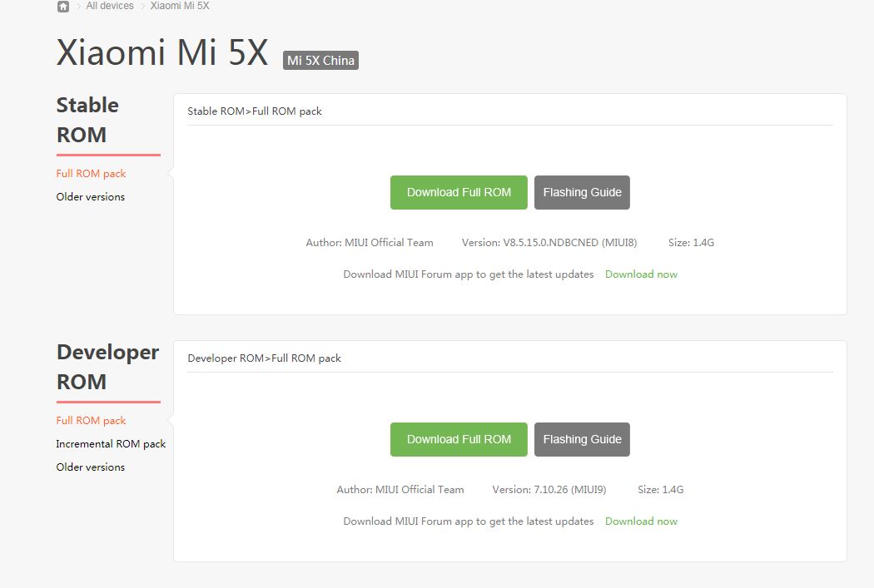Open Stable ROM Full ROM pack menu item
Screen dimensions: 874x588
tap(91, 174)
